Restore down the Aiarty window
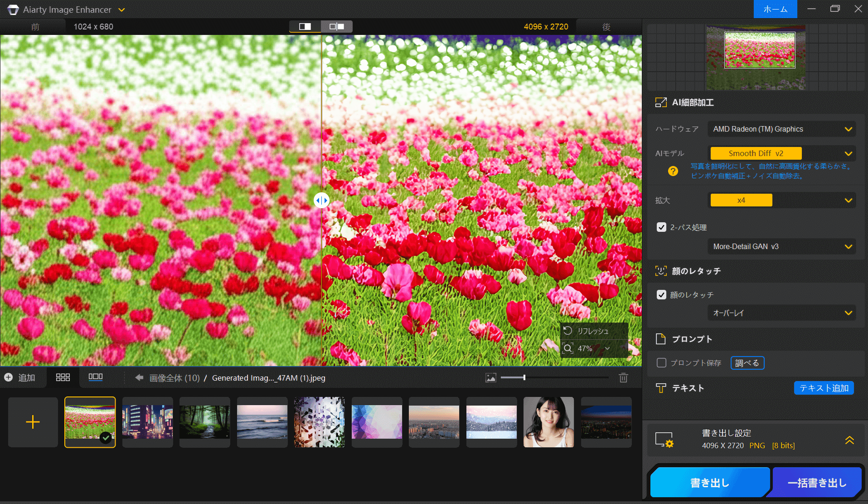Image resolution: width=868 pixels, height=504 pixels. 835,9
